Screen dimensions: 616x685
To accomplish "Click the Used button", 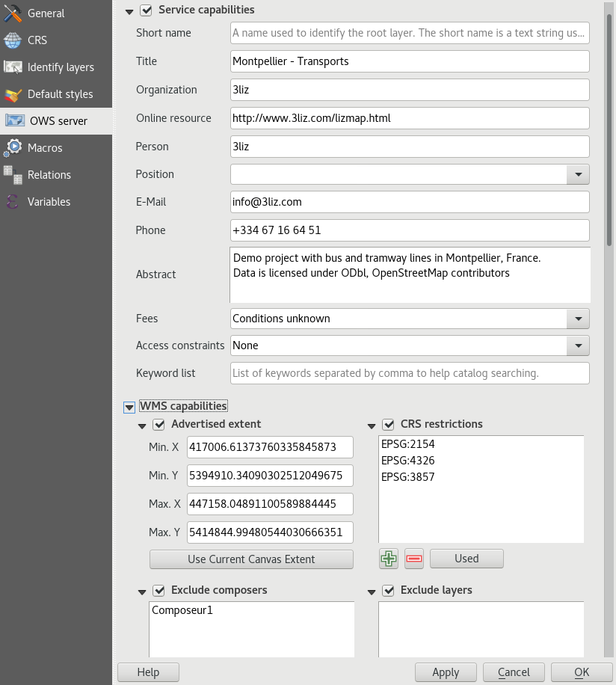I will tap(466, 559).
